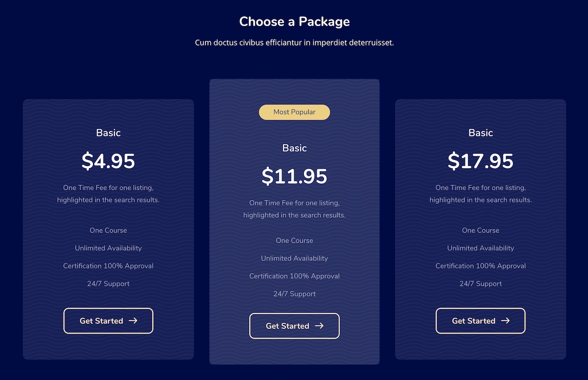Click Unlimited Availability in the $11.95 card
This screenshot has height=380, width=588.
[294, 258]
